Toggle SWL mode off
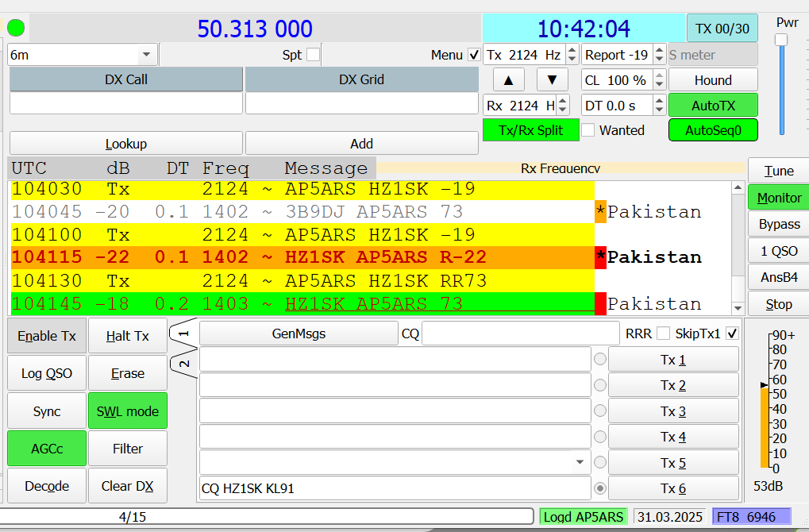Image resolution: width=809 pixels, height=532 pixels. click(127, 411)
